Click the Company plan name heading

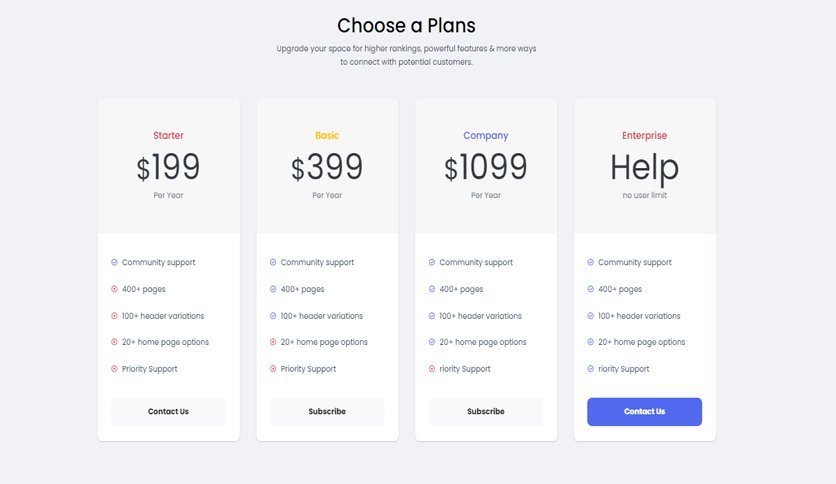pyautogui.click(x=486, y=136)
